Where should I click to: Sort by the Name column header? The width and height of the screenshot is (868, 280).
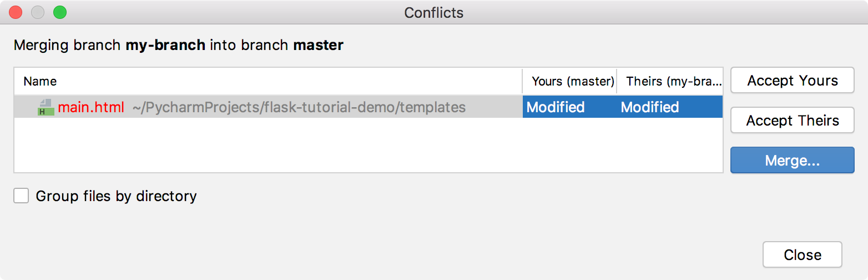point(40,82)
